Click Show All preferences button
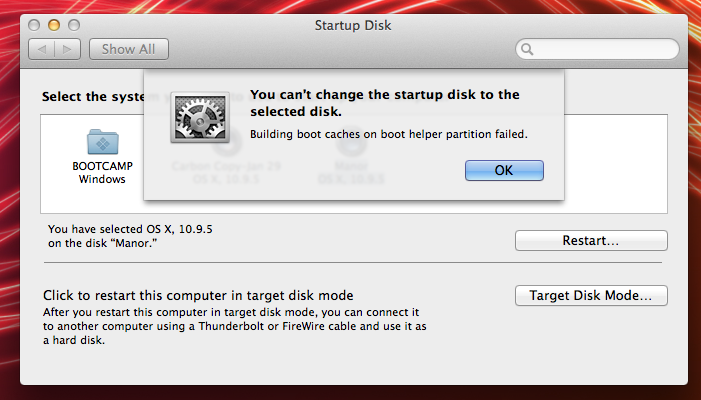The image size is (701, 400). 129,48
